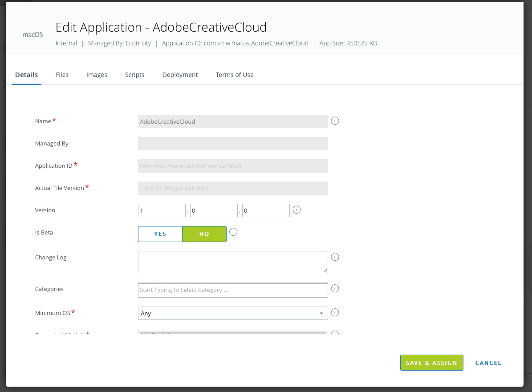Image resolution: width=532 pixels, height=392 pixels.
Task: Set Is Beta to YES
Action: (x=160, y=234)
